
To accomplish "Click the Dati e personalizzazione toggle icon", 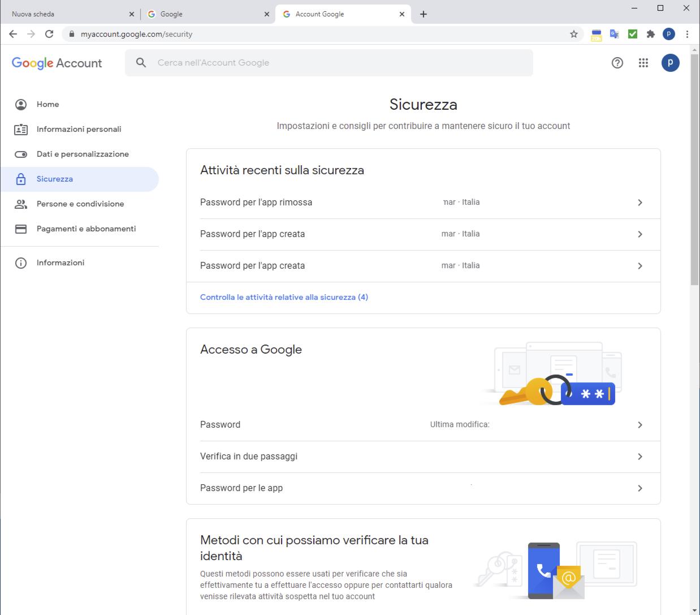I will 21,154.
